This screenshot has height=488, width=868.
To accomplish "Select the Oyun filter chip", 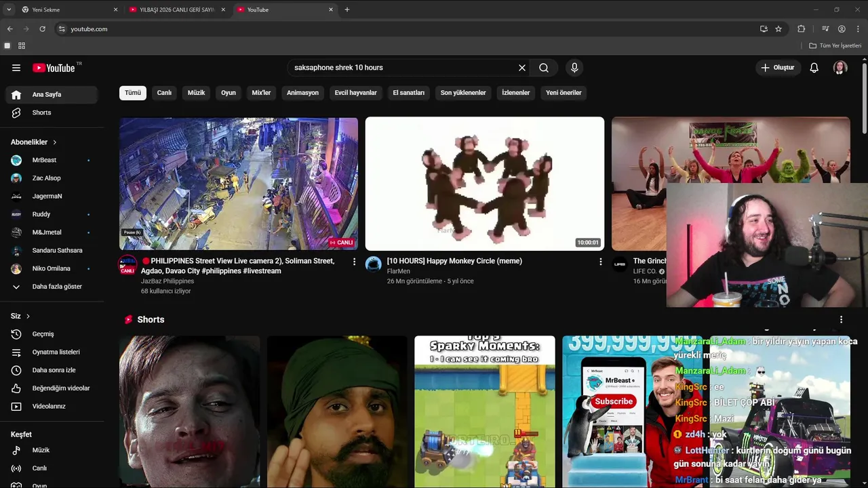I will (229, 93).
